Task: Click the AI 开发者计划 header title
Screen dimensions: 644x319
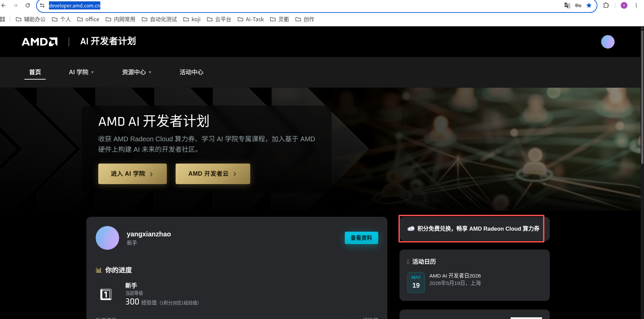Action: tap(108, 41)
